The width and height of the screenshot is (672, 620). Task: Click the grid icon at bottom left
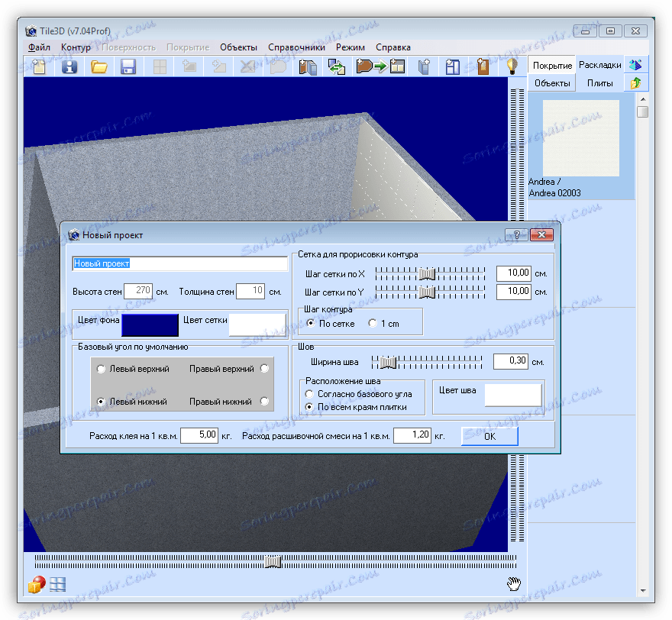pyautogui.click(x=58, y=584)
